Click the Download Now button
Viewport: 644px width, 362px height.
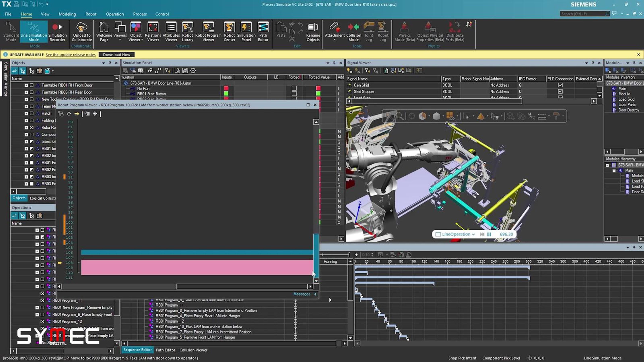117,54
